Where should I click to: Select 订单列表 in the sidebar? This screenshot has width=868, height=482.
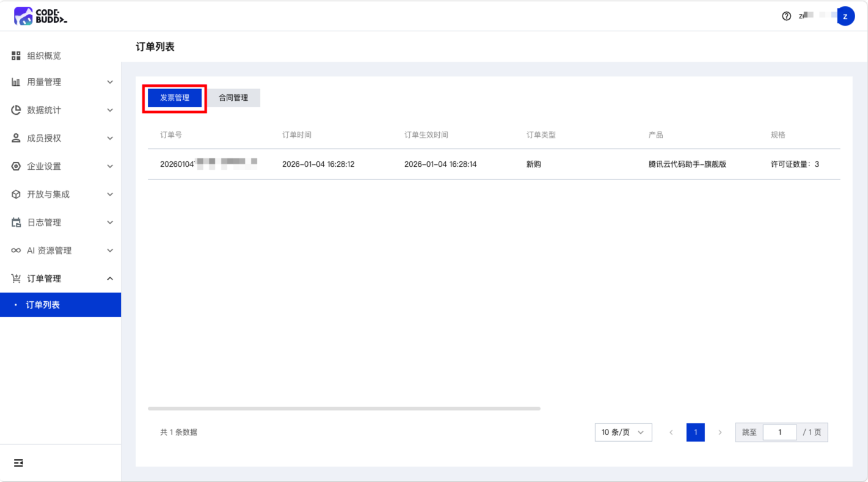click(x=43, y=305)
